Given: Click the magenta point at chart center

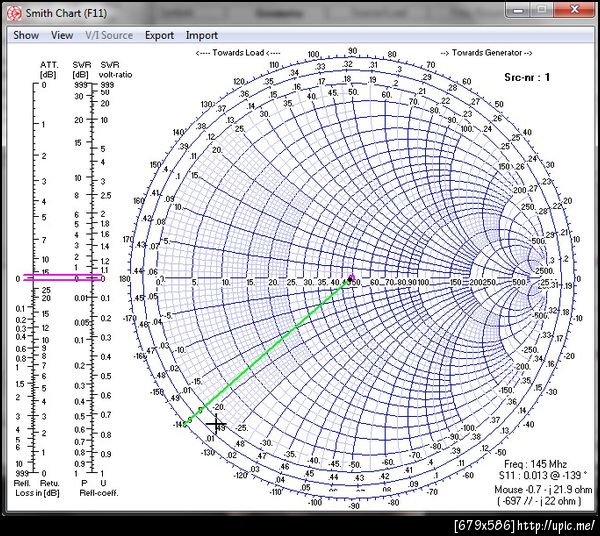Looking at the screenshot, I should (x=352, y=277).
